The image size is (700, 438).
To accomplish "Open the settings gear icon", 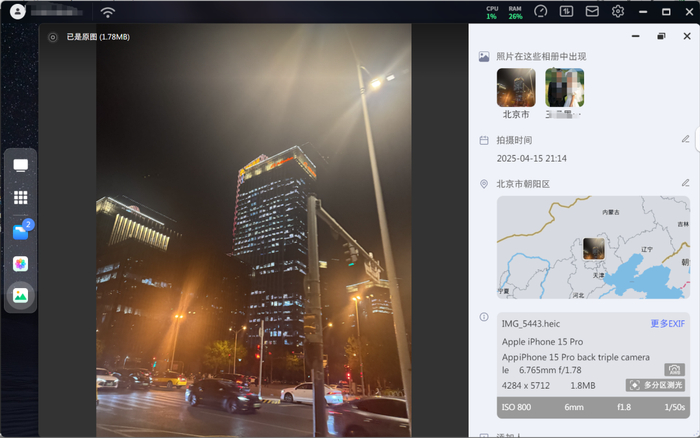I will tap(618, 12).
